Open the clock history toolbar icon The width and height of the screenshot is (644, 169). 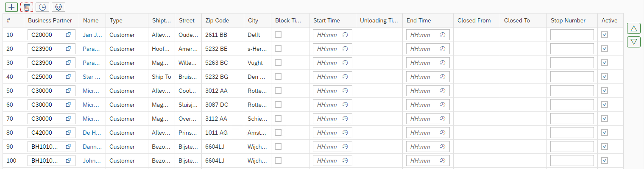coord(42,7)
